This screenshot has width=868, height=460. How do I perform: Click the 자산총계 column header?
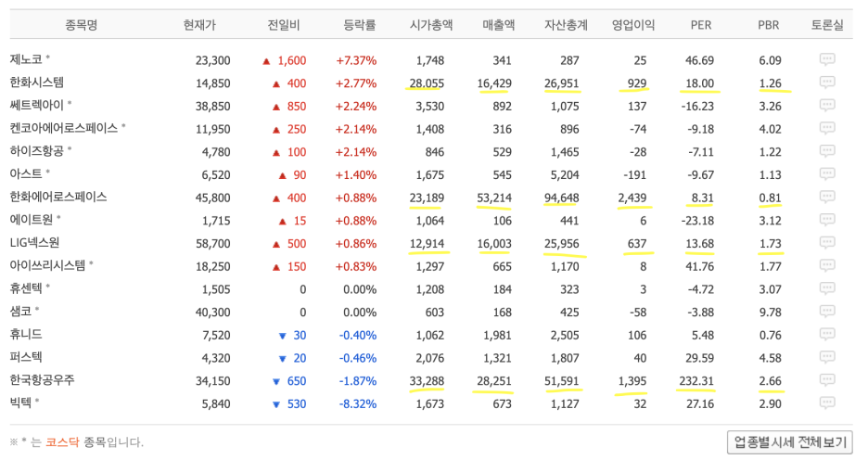click(x=566, y=25)
